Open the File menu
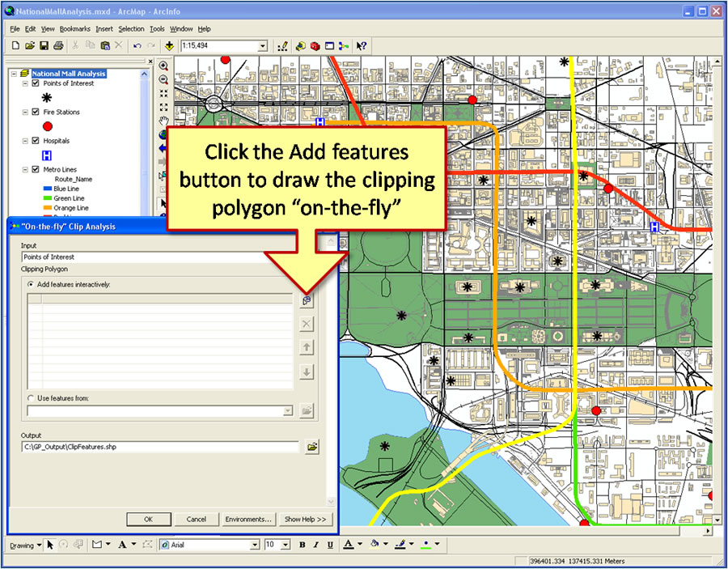Screen dimensions: 728x569 [x=15, y=29]
